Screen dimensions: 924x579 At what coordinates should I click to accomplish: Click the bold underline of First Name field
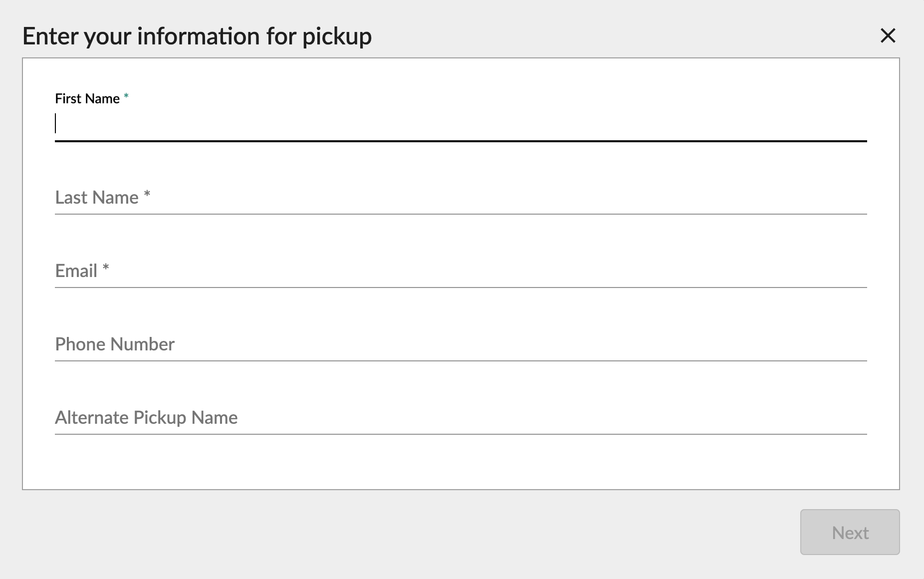click(x=460, y=141)
